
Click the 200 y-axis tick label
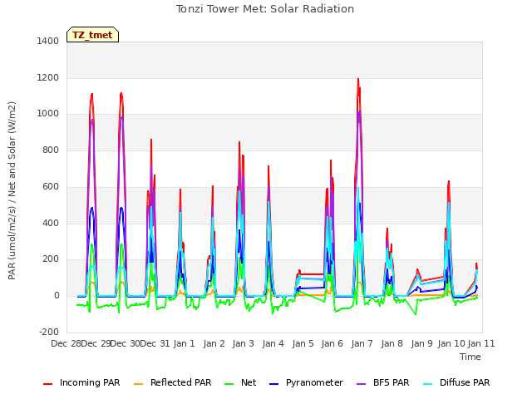coord(51,259)
